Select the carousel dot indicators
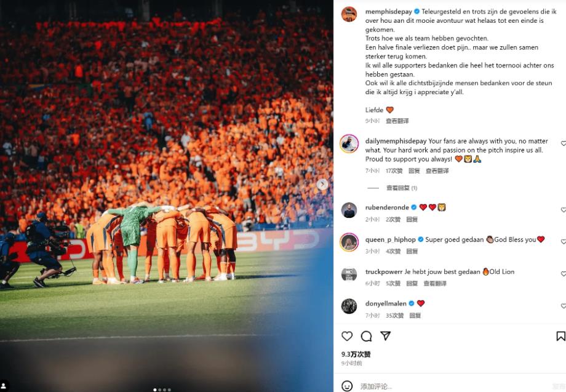This screenshot has height=392, width=566. (x=162, y=390)
